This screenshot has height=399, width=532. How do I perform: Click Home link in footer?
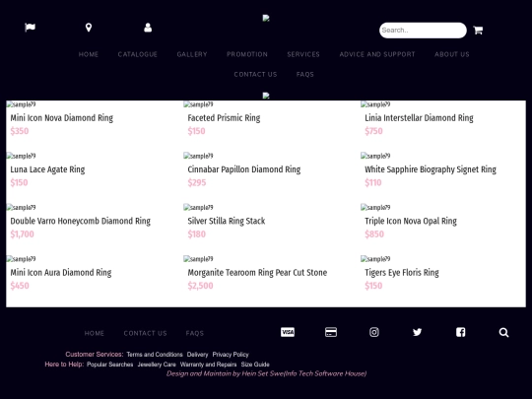(x=95, y=333)
